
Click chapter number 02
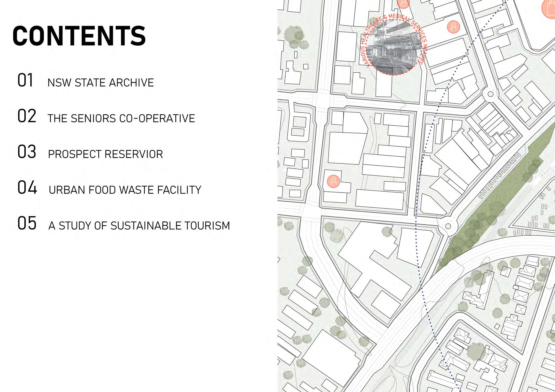coord(27,116)
